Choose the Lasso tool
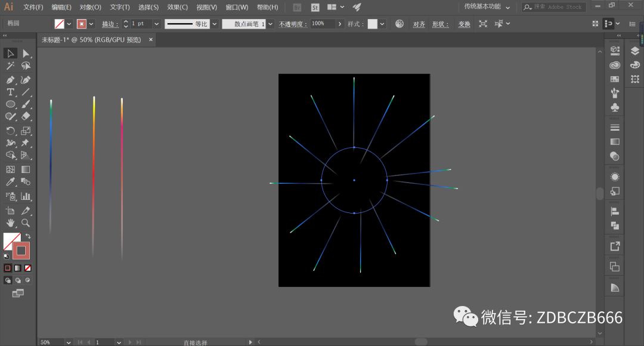Viewport: 644px width, 346px height. click(26, 66)
